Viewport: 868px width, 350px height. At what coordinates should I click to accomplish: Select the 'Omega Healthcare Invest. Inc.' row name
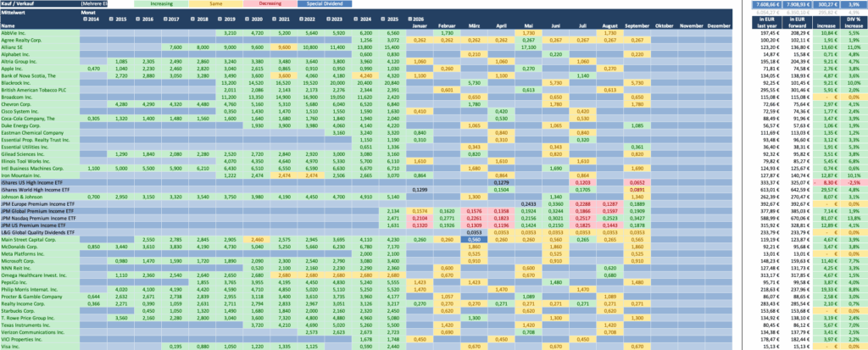pos(40,275)
